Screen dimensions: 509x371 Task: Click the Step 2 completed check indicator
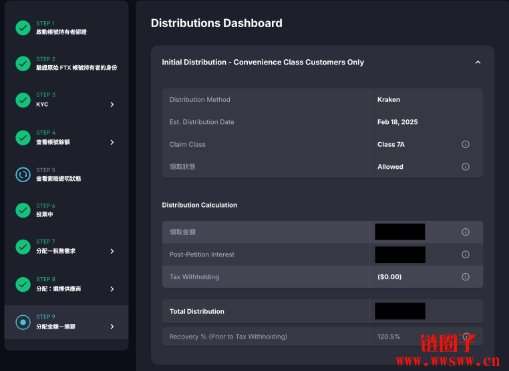pyautogui.click(x=23, y=64)
